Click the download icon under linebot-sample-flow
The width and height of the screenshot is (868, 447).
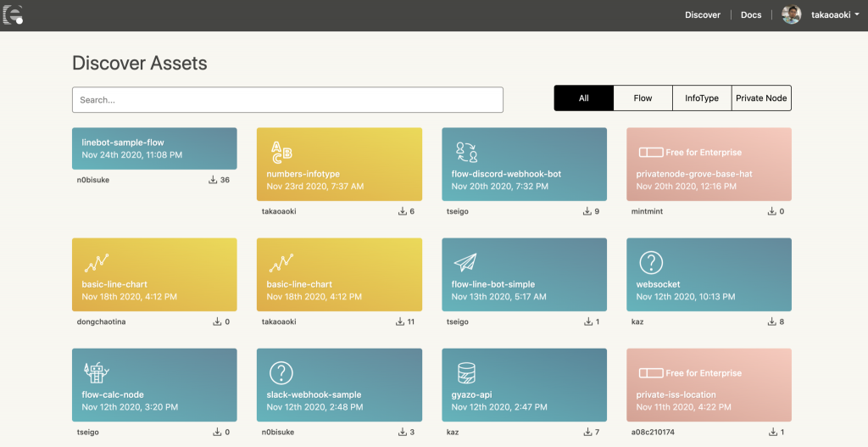coord(213,180)
